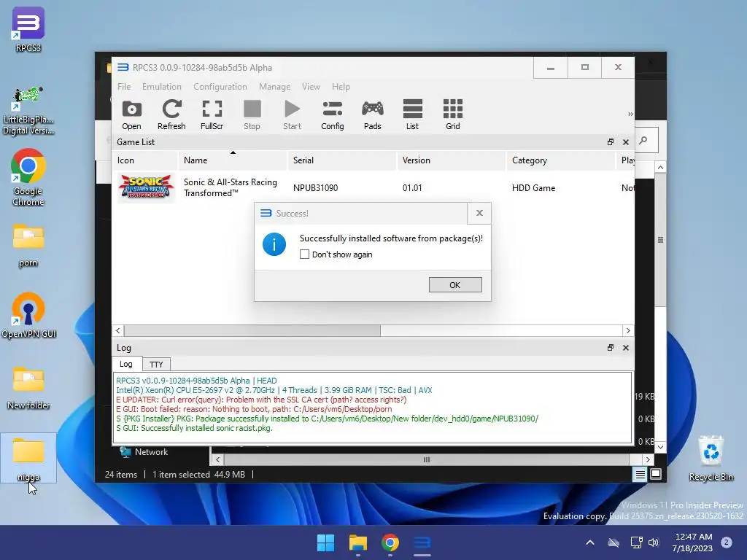Show hidden tray icons chevron
Viewport: 747px width, 560px height.
pyautogui.click(x=589, y=542)
